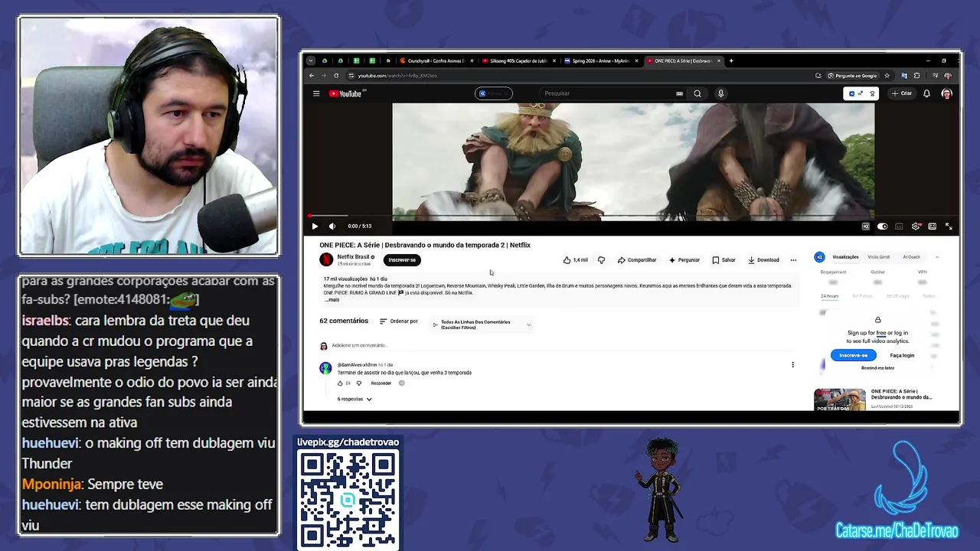Switch to the Spring 2026 MyAnimeList tab
The height and width of the screenshot is (551, 980).
pos(601,60)
